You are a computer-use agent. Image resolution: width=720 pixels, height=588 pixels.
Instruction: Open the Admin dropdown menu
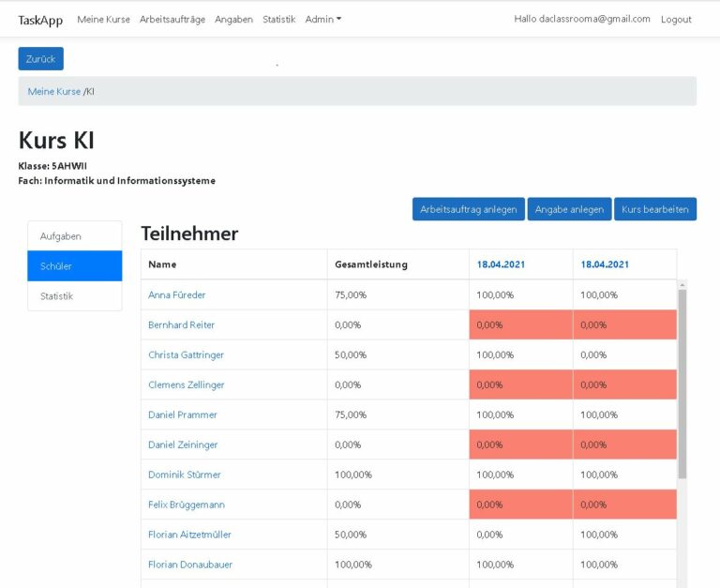322,20
